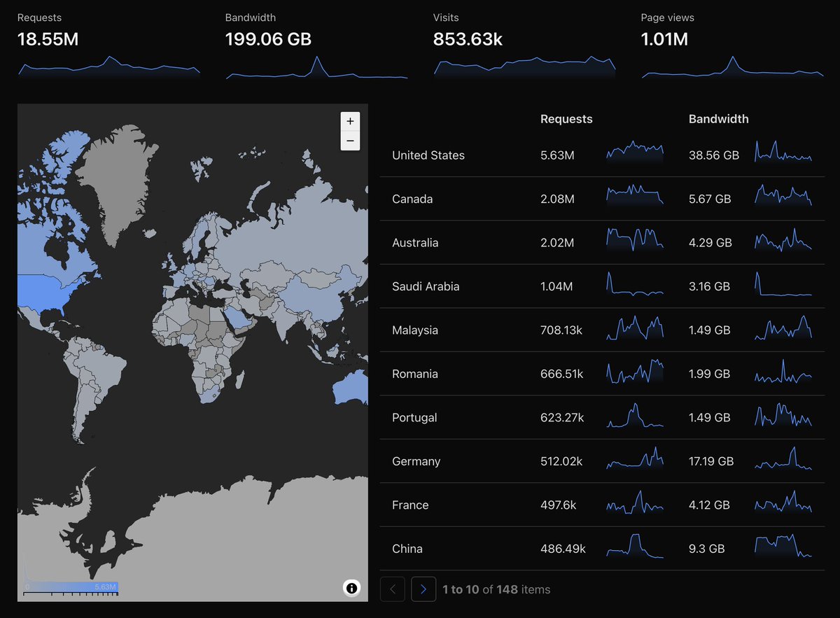Click Malaysia requests value 708.13k
840x618 pixels.
tap(561, 330)
